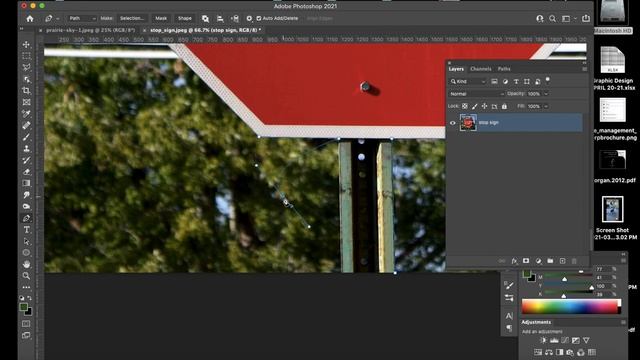Select the Eyedropper tool
The height and width of the screenshot is (360, 640).
point(27,114)
